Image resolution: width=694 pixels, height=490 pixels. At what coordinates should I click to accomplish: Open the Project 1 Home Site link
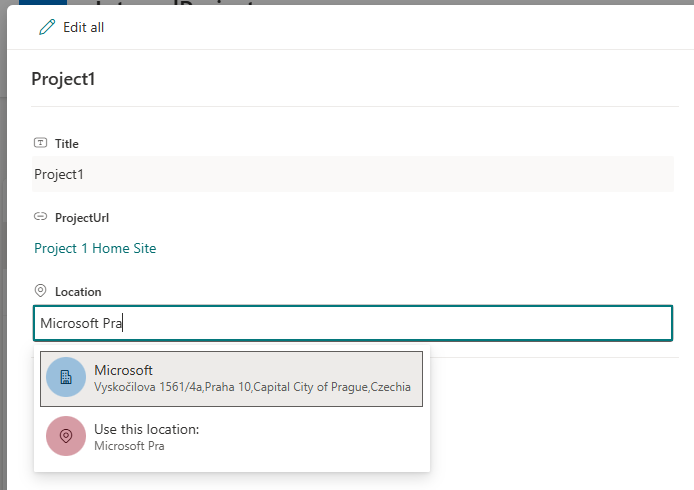click(x=95, y=248)
